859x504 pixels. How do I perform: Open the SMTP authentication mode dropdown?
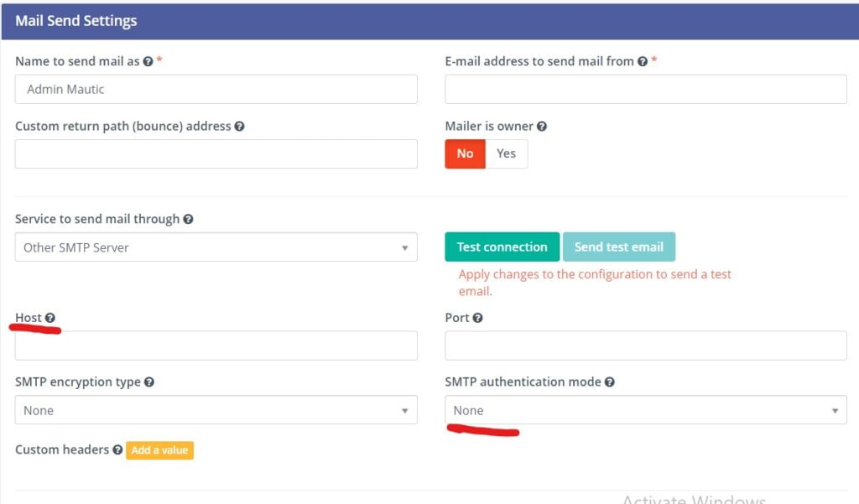coord(646,410)
